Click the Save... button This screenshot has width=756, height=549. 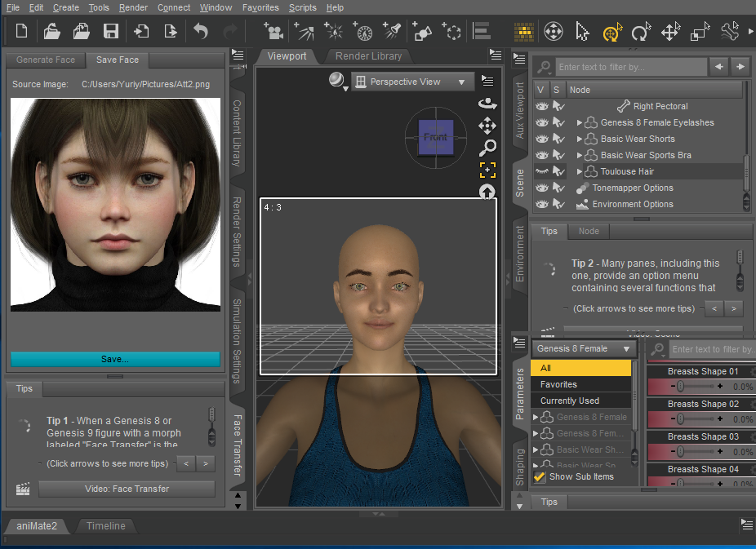(x=115, y=359)
